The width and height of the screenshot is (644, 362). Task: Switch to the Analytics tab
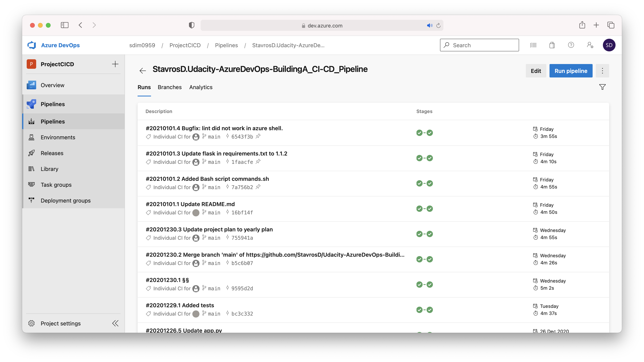coord(201,87)
